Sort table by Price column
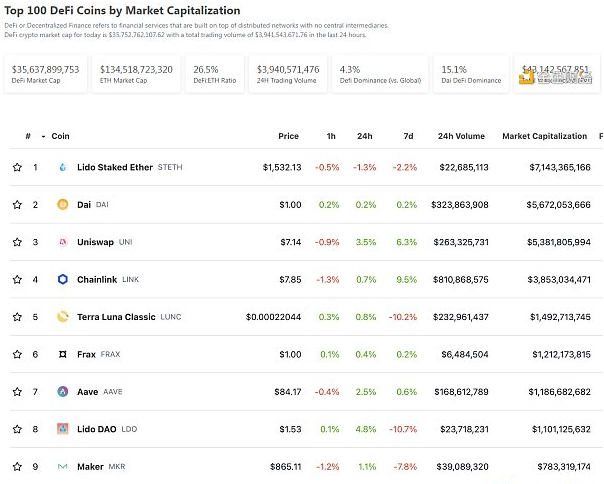Viewport: 604px width, 484px height. pos(289,136)
